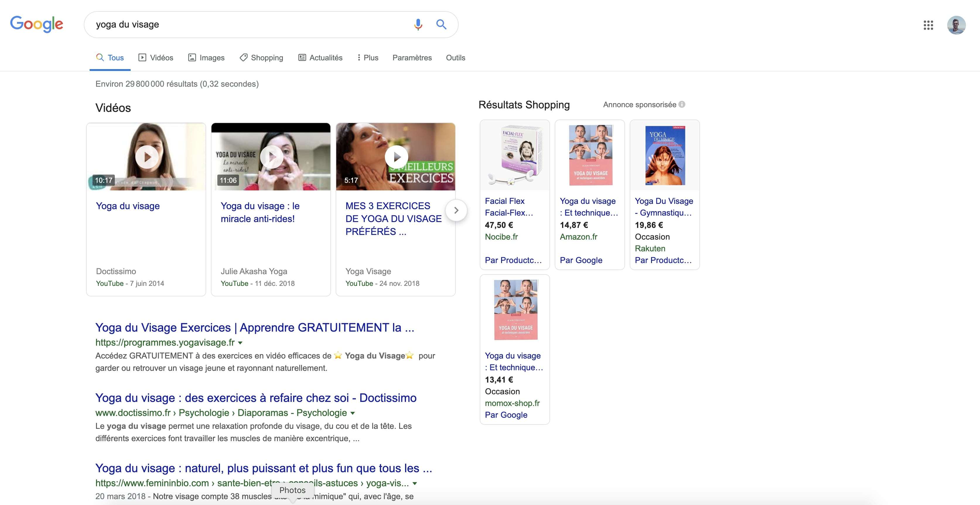Open the Shopping tab

[x=261, y=58]
